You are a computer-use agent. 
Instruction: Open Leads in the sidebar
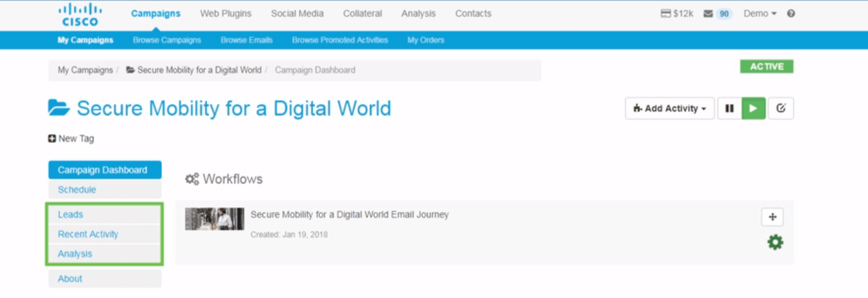[x=105, y=215]
